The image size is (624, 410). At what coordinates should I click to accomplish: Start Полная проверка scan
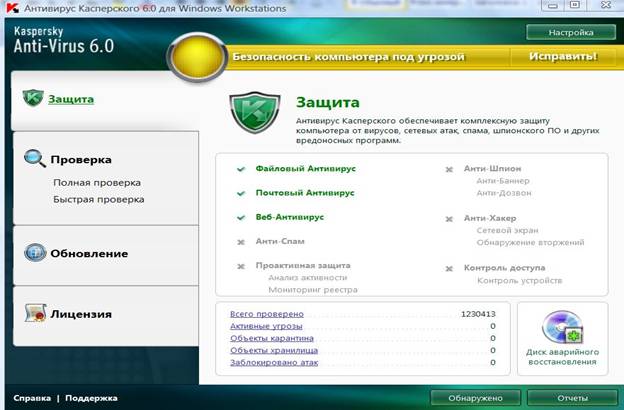(x=97, y=183)
